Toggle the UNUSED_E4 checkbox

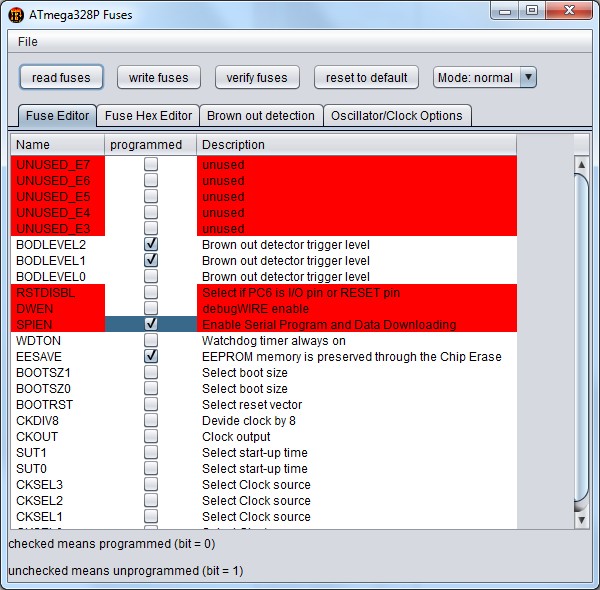tap(151, 212)
